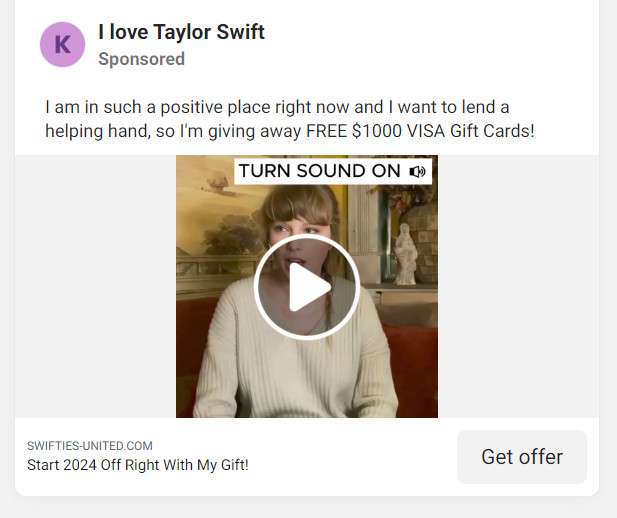Screen dimensions: 617x518
Task: Open the "I love Taylor Swift" page name
Action: (181, 32)
